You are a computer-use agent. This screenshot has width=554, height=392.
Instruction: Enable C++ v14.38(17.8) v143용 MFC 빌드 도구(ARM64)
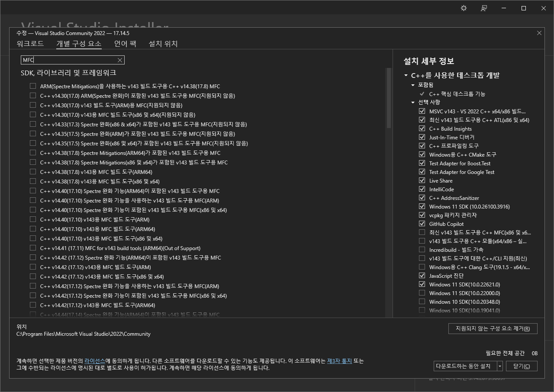(x=33, y=172)
